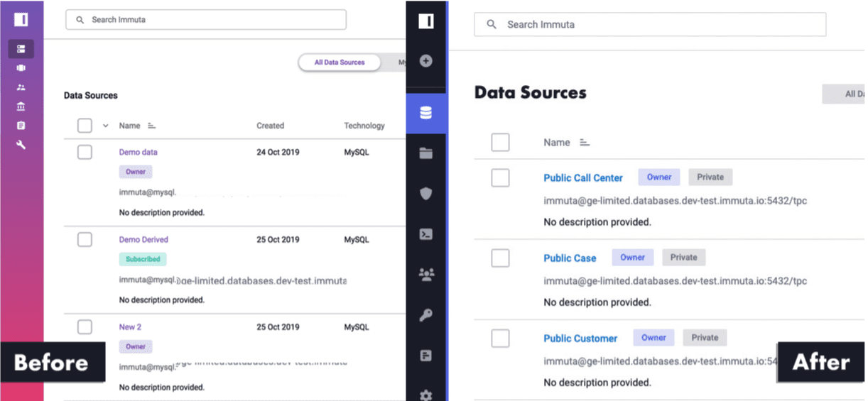The width and height of the screenshot is (868, 401).
Task: Select the All Data Sources tab in Before
Action: [340, 62]
